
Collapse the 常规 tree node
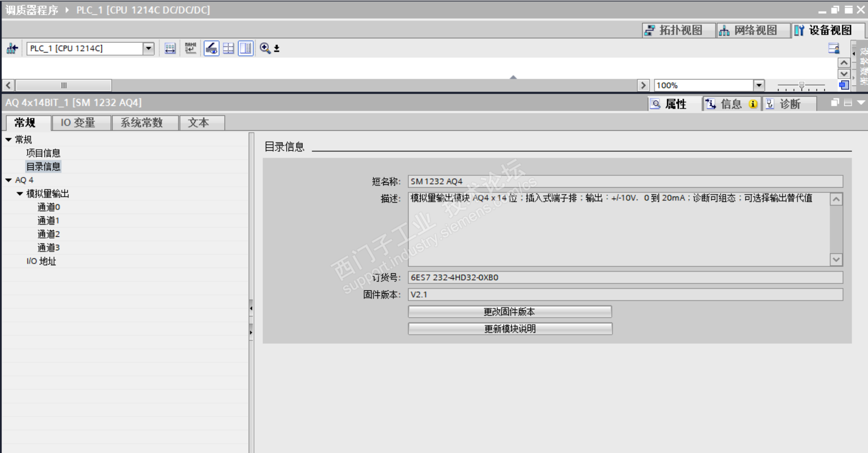pos(9,139)
